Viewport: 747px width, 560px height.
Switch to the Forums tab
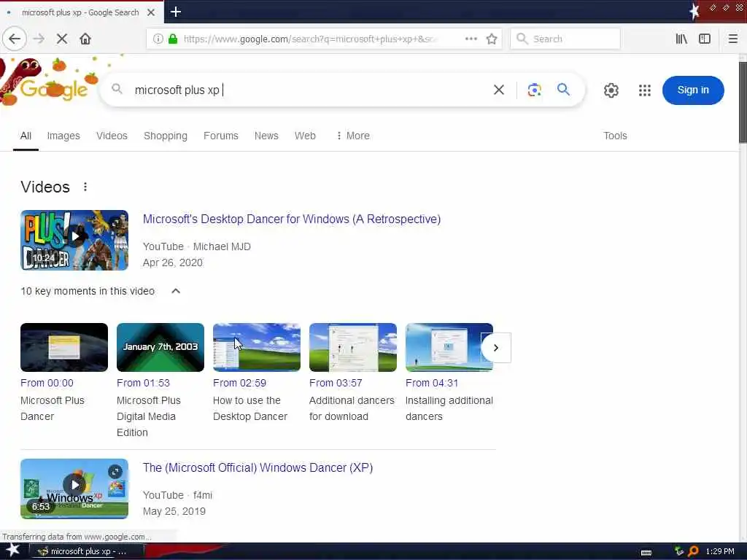point(220,136)
